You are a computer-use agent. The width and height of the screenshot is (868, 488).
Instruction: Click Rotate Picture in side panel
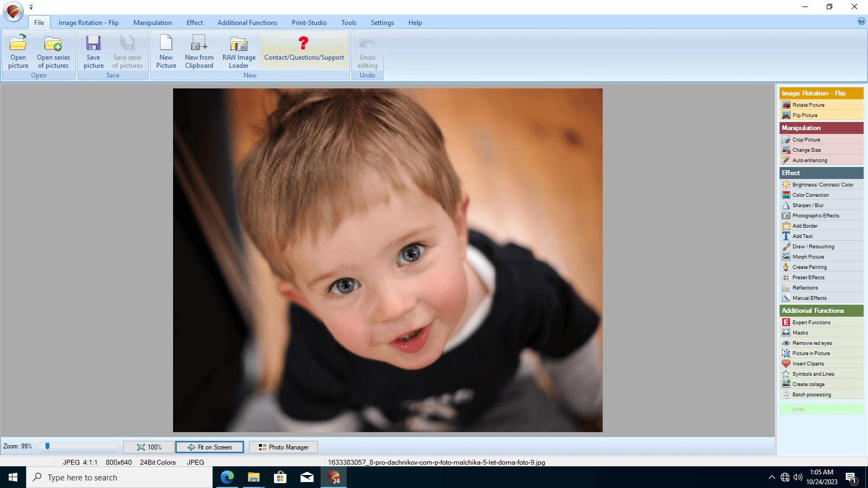pyautogui.click(x=821, y=105)
